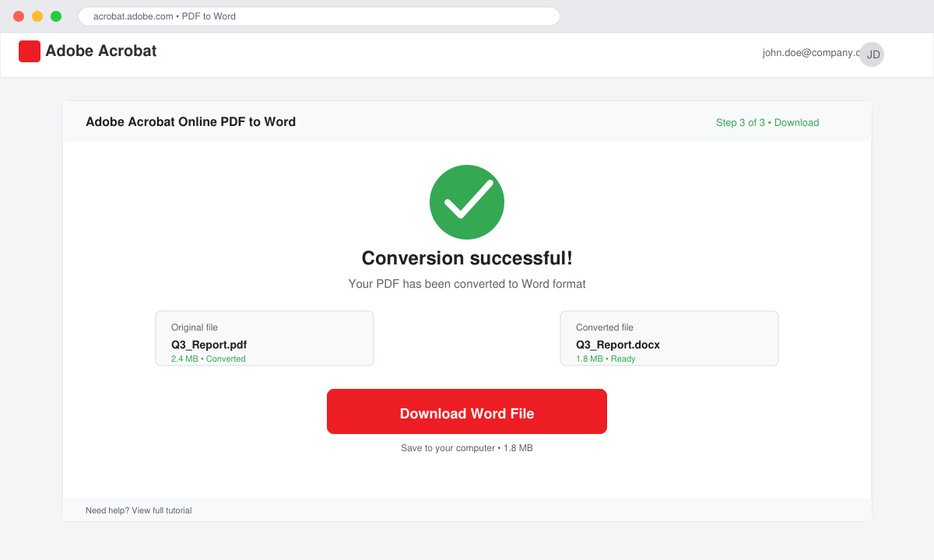The width and height of the screenshot is (934, 560).
Task: Click the Download Word File button
Action: click(x=467, y=411)
